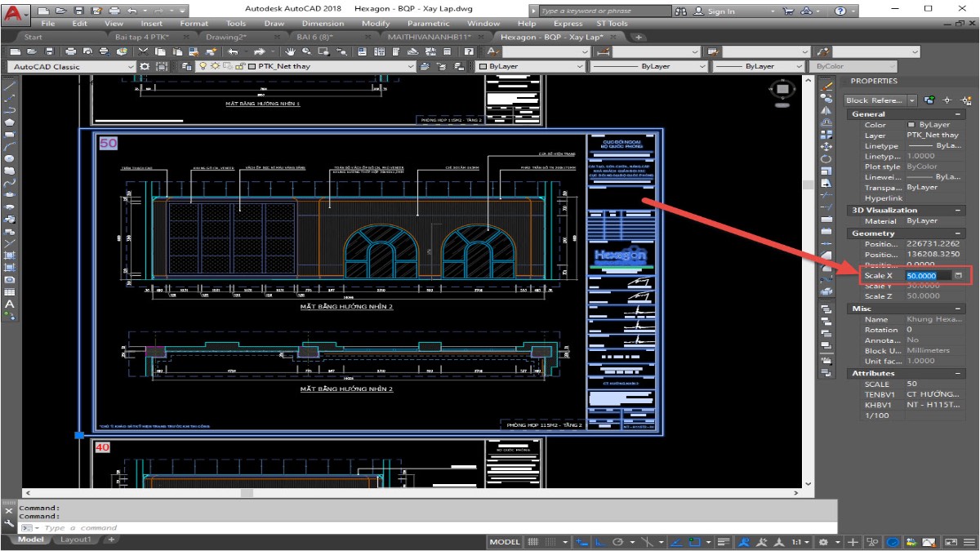
Task: Click the Customization menu icon in status bar
Action: coord(968,542)
